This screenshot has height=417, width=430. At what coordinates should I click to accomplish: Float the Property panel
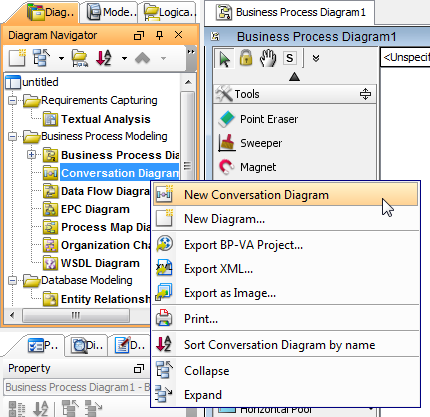point(139,368)
